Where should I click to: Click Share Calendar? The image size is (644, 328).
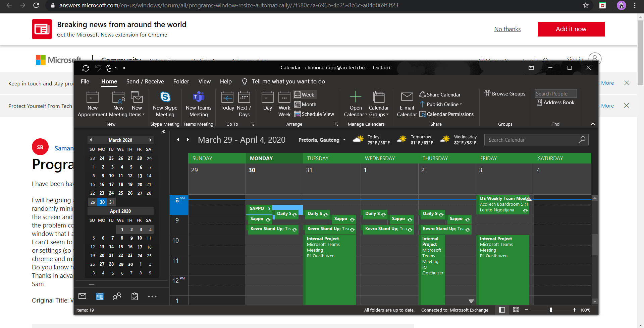[x=440, y=95]
